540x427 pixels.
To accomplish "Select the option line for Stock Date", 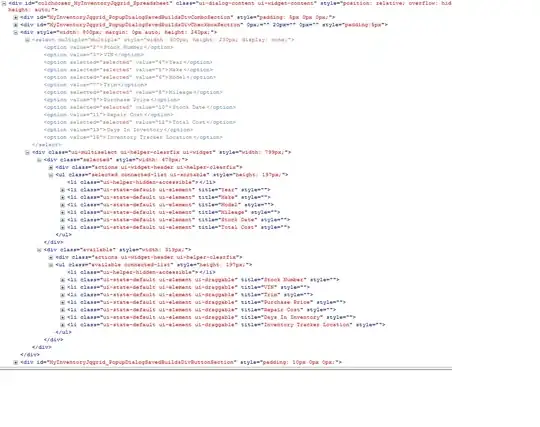I will pyautogui.click(x=140, y=107).
